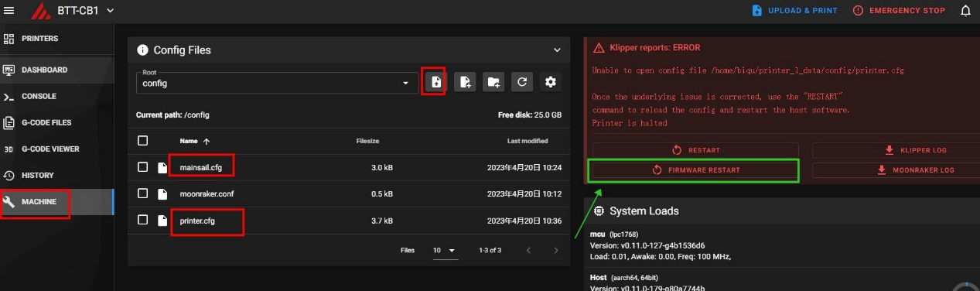Open the file list settings gear
Image resolution: width=980 pixels, height=291 pixels.
click(551, 81)
